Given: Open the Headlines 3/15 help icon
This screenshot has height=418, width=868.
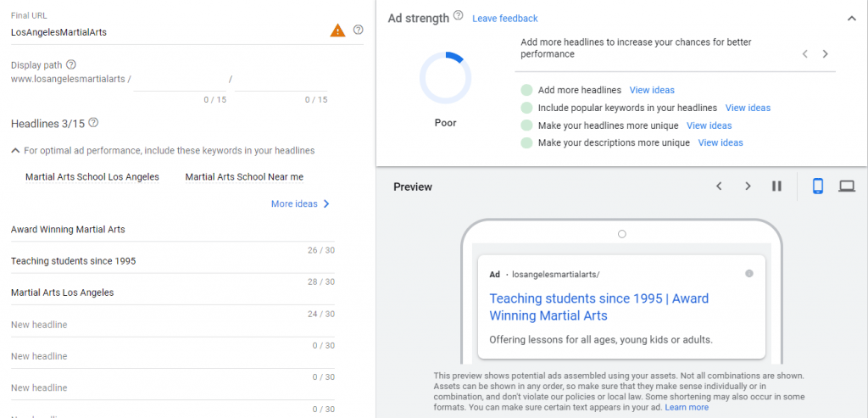Looking at the screenshot, I should coord(93,123).
